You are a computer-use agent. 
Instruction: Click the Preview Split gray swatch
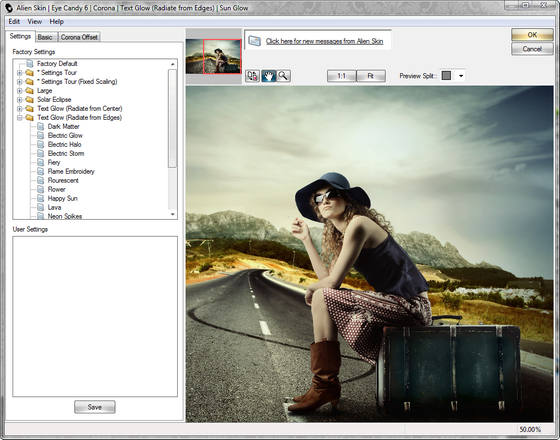click(x=446, y=75)
